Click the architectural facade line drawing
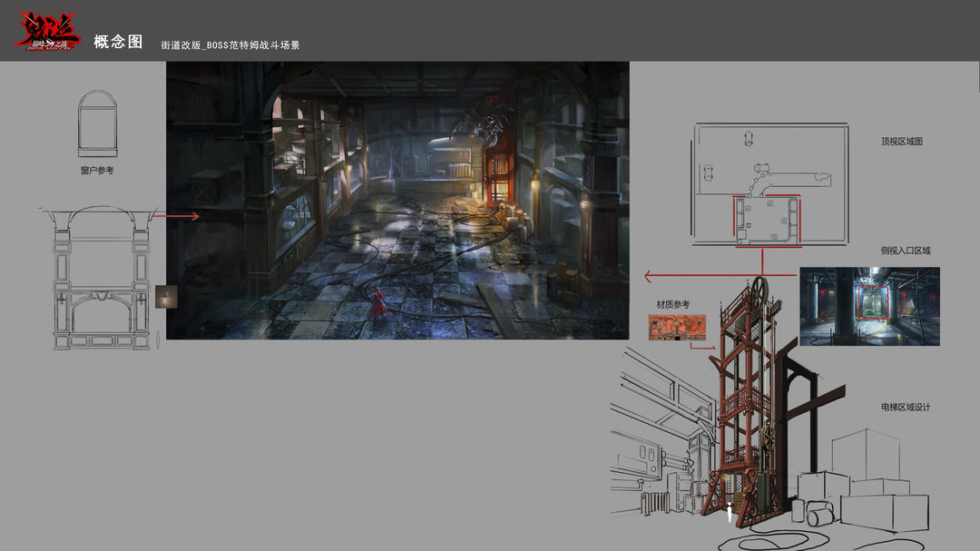The height and width of the screenshot is (551, 980). pyautogui.click(x=100, y=279)
